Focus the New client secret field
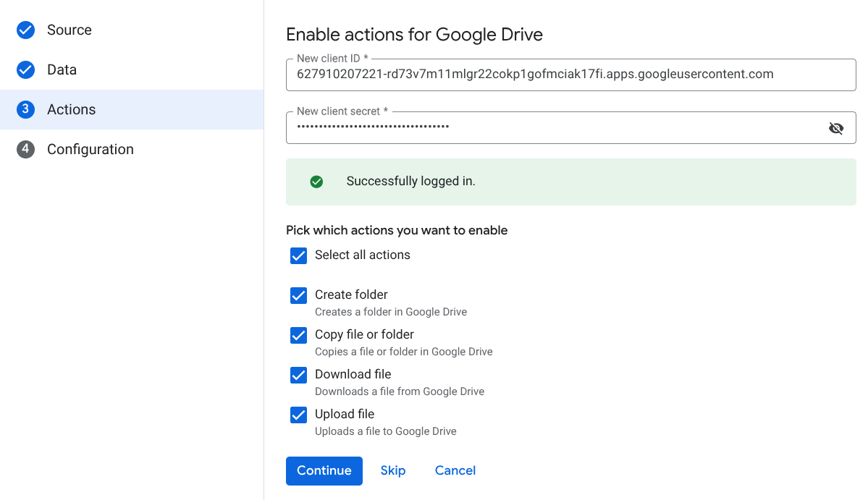Screen dimensions: 868x500 tap(570, 128)
